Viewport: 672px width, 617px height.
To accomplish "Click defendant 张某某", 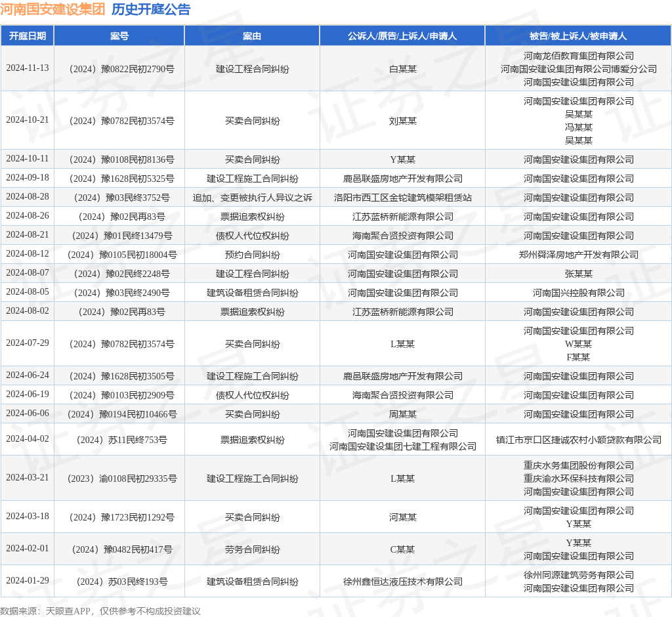I will point(578,274).
